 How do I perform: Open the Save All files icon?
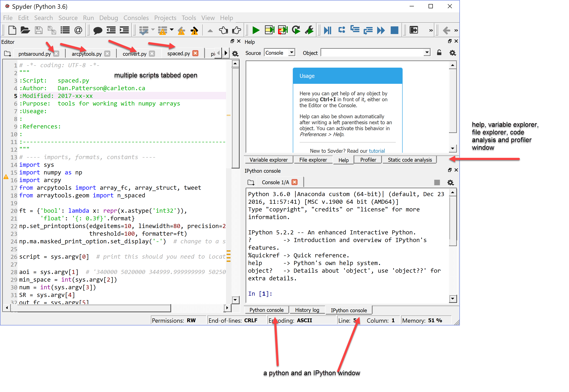tap(52, 30)
